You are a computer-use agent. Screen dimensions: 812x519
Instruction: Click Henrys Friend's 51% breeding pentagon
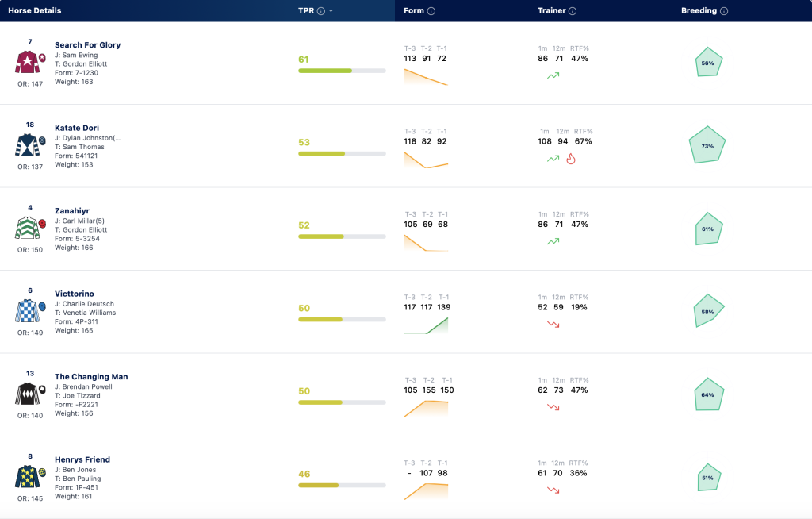click(707, 477)
